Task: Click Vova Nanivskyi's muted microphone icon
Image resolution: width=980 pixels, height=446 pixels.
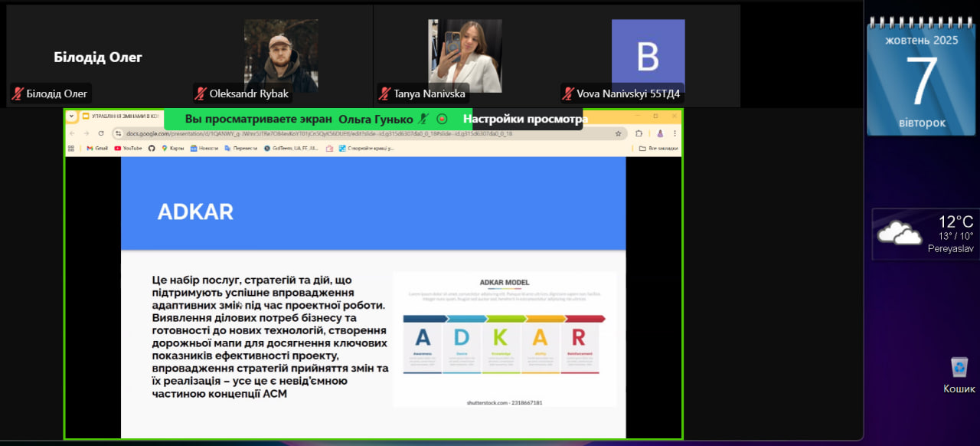Action: pos(567,93)
